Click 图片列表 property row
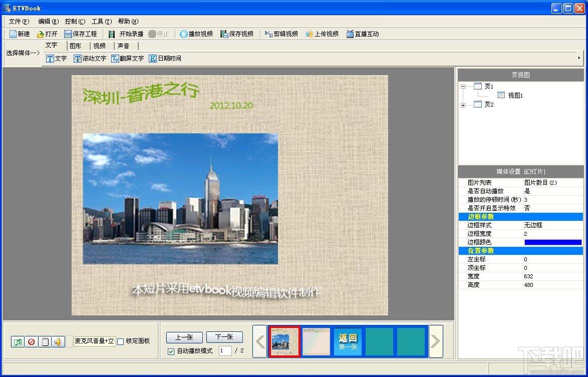The image size is (588, 377). click(520, 183)
